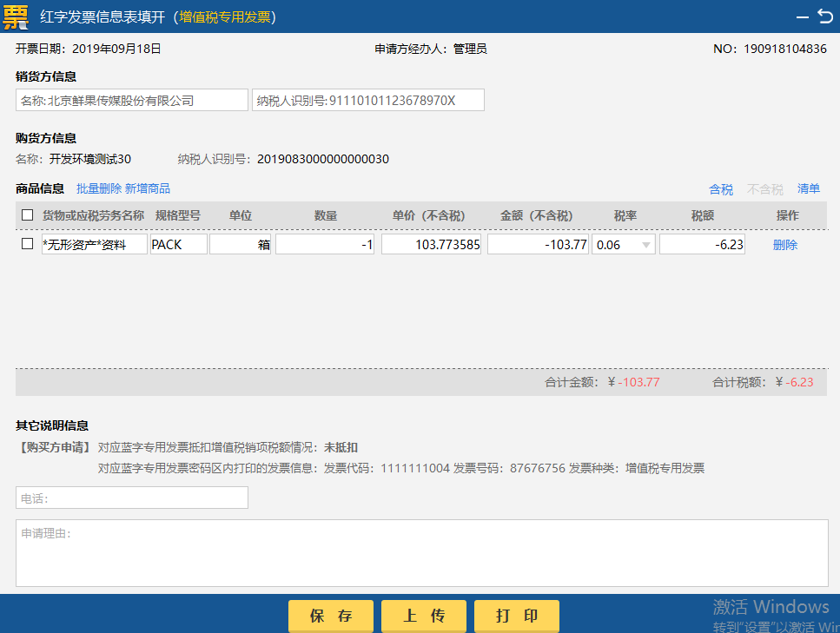Click the 保存 save button
The height and width of the screenshot is (633, 840).
[330, 616]
